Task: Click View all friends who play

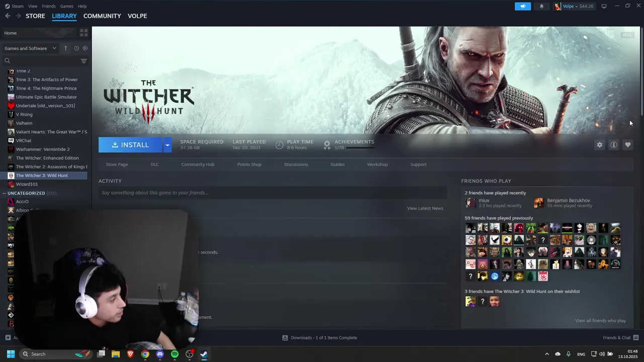Action: click(x=600, y=320)
